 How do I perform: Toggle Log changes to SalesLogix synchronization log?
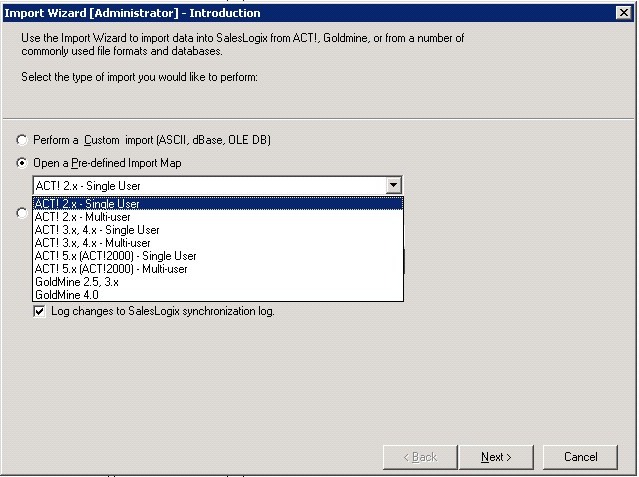39,311
